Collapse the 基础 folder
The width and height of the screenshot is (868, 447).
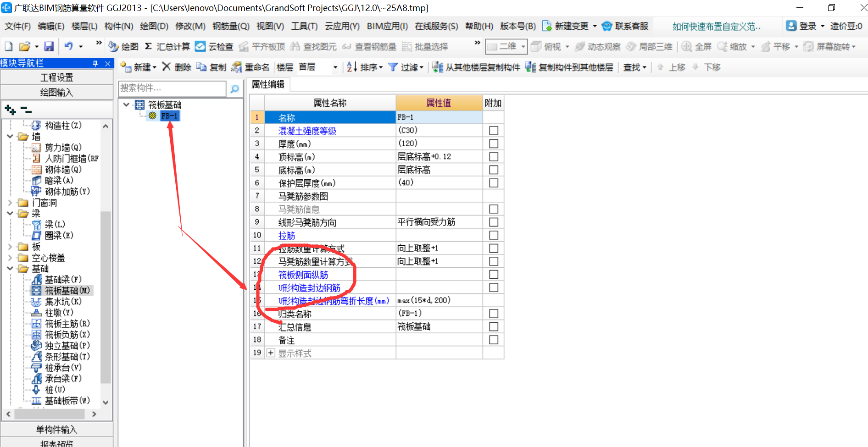tap(10, 269)
